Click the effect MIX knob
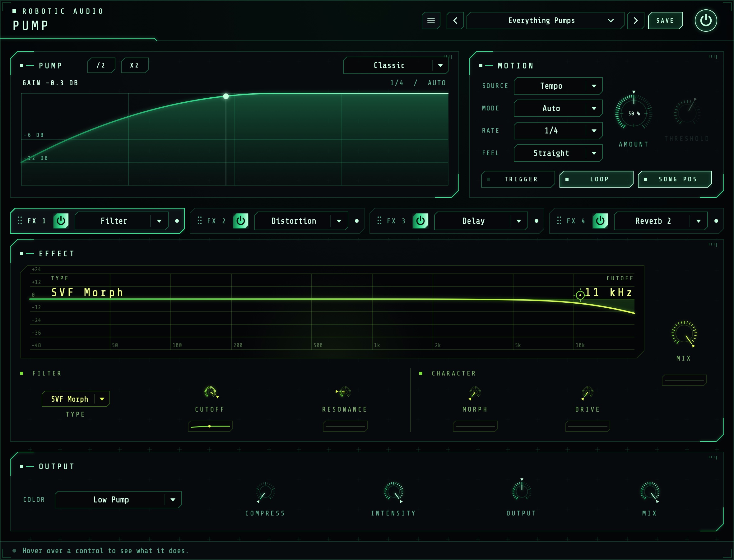The height and width of the screenshot is (560, 734). tap(684, 334)
